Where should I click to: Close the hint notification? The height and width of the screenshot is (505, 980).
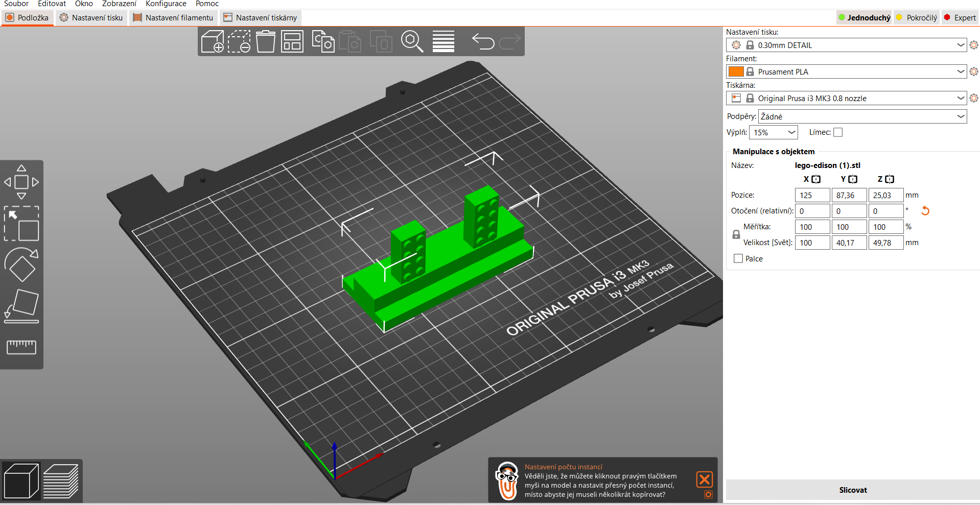click(x=705, y=479)
